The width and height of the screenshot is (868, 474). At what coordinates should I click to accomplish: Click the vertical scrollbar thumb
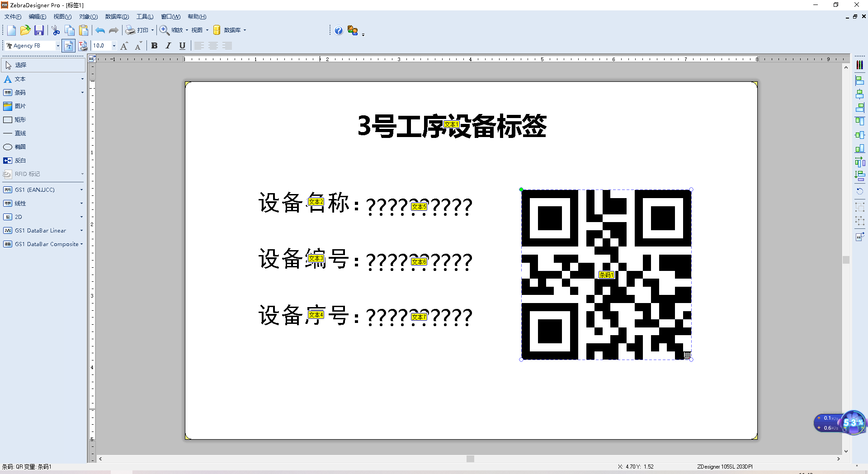coord(846,260)
